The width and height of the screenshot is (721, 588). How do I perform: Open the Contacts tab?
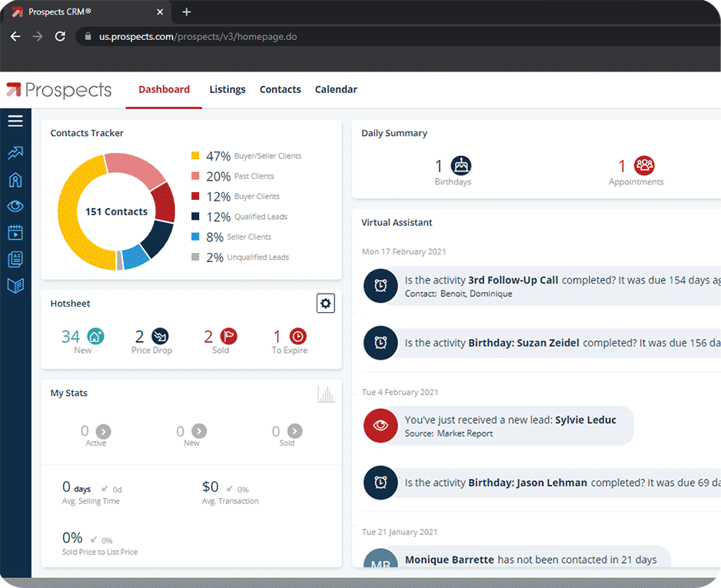[x=280, y=89]
